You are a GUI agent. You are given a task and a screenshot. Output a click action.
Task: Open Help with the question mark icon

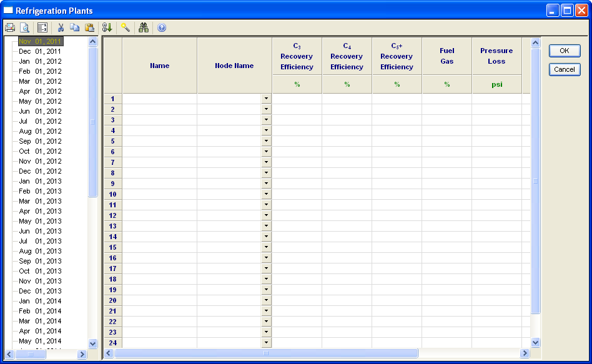162,27
